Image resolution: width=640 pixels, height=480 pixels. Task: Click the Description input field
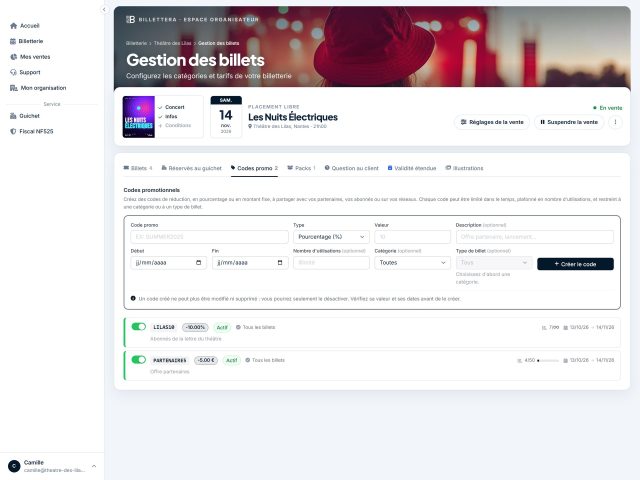coord(535,237)
